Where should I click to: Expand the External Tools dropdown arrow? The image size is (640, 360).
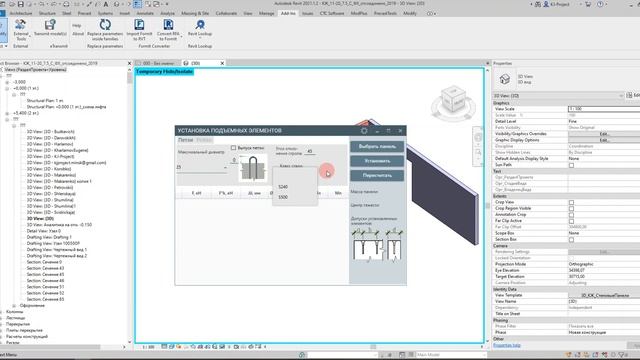30,37
